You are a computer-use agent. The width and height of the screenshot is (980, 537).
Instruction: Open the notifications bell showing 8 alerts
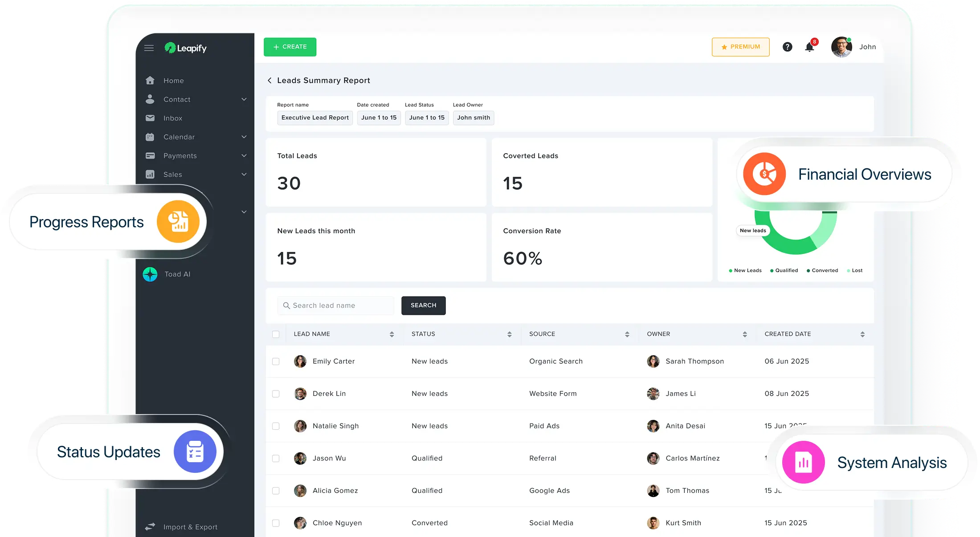pyautogui.click(x=809, y=47)
